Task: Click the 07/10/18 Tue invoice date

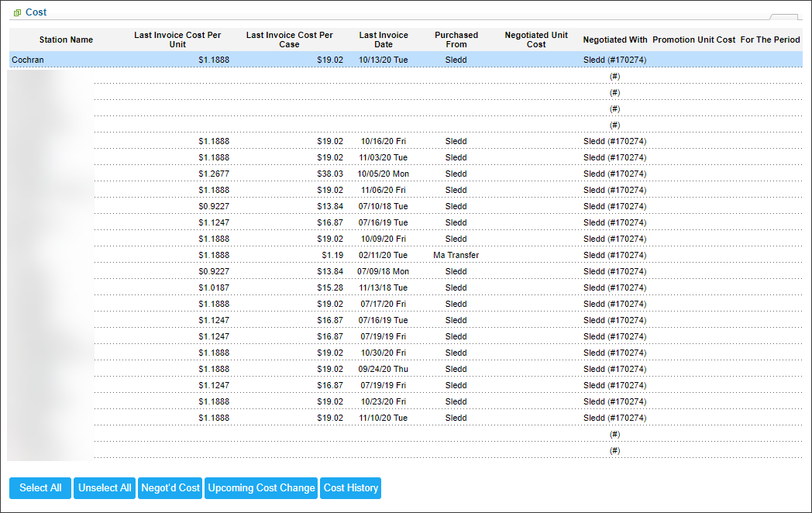Action: click(384, 206)
